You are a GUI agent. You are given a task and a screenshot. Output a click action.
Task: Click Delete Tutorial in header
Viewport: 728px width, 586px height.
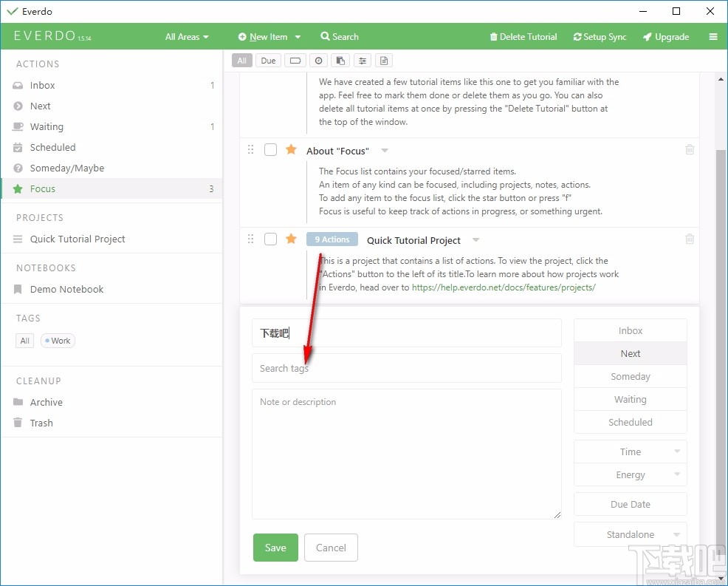pyautogui.click(x=523, y=37)
